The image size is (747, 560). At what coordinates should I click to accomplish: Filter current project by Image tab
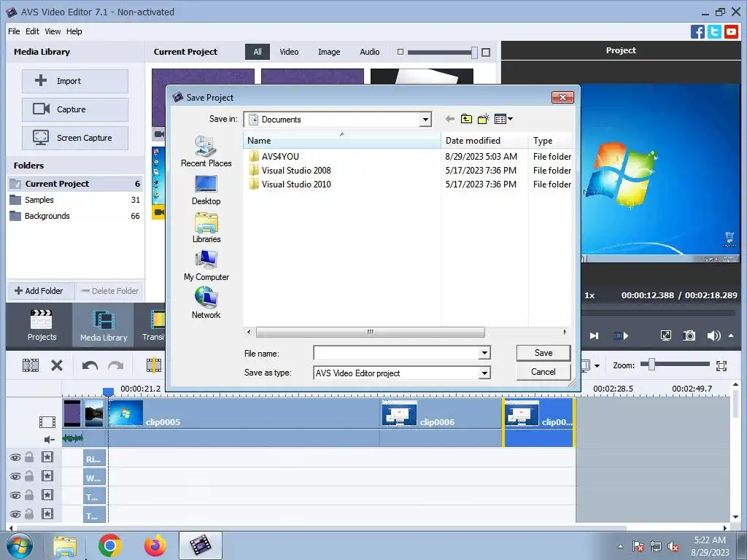pos(329,52)
